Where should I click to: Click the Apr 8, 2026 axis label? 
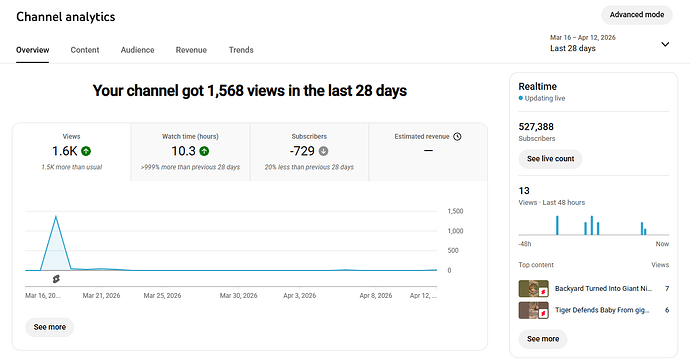point(376,296)
